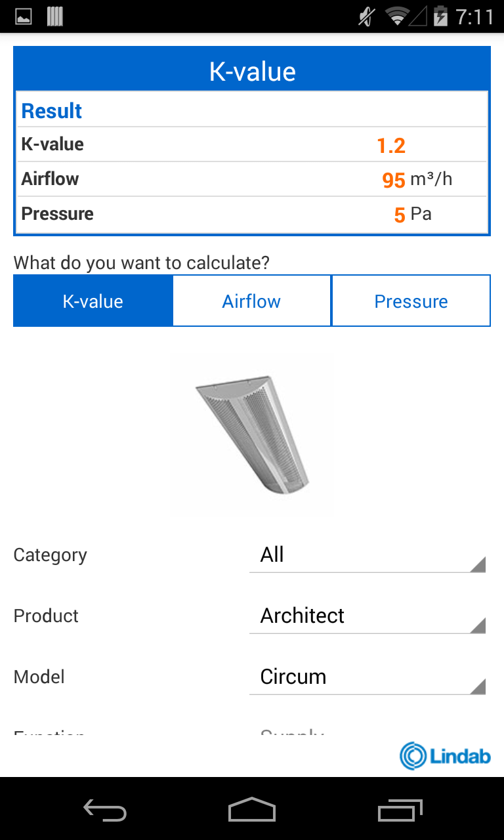
Task: Tap the muted sound status icon
Action: (366, 16)
